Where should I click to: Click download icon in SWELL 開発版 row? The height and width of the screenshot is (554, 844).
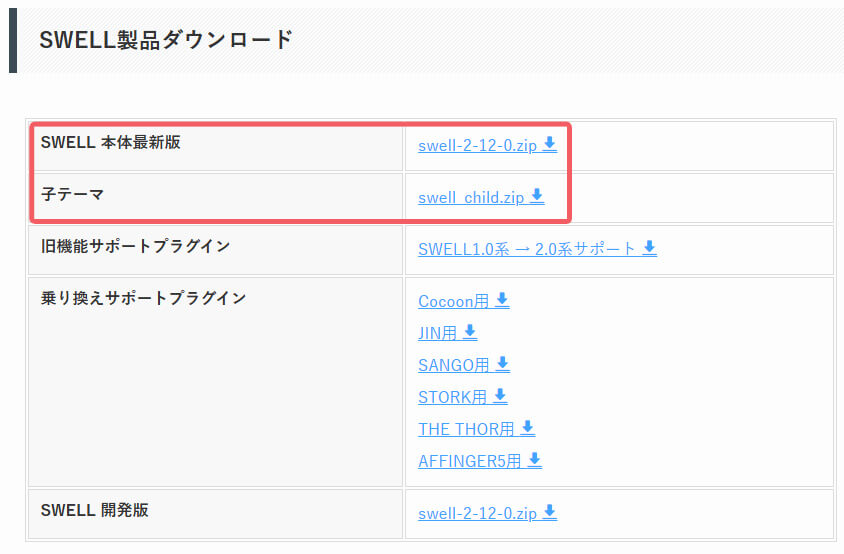pyautogui.click(x=550, y=511)
